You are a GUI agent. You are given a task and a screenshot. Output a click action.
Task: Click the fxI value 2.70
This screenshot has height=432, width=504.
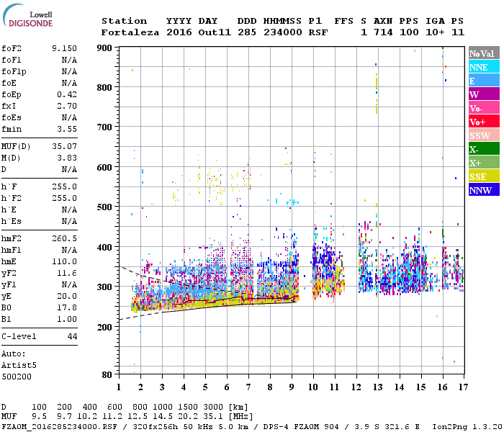[67, 106]
